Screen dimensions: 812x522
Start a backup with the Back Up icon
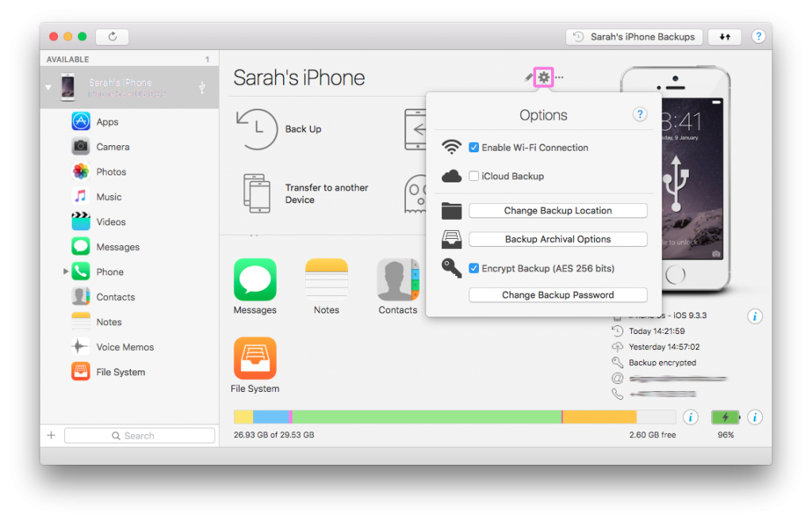point(255,129)
